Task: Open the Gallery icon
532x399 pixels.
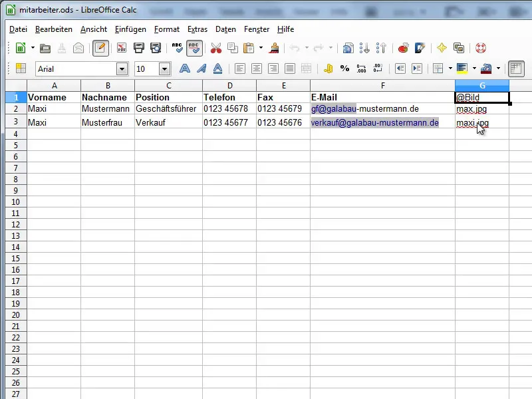Action: click(x=459, y=48)
